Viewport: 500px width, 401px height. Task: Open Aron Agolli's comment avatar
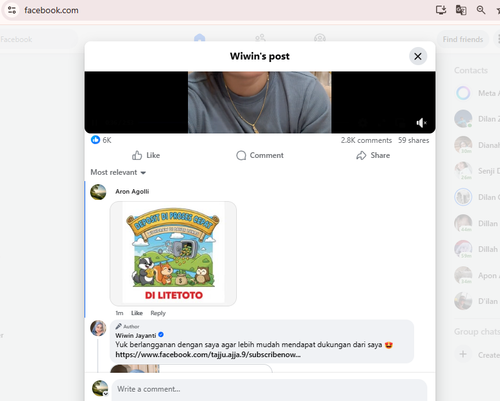[x=98, y=192]
